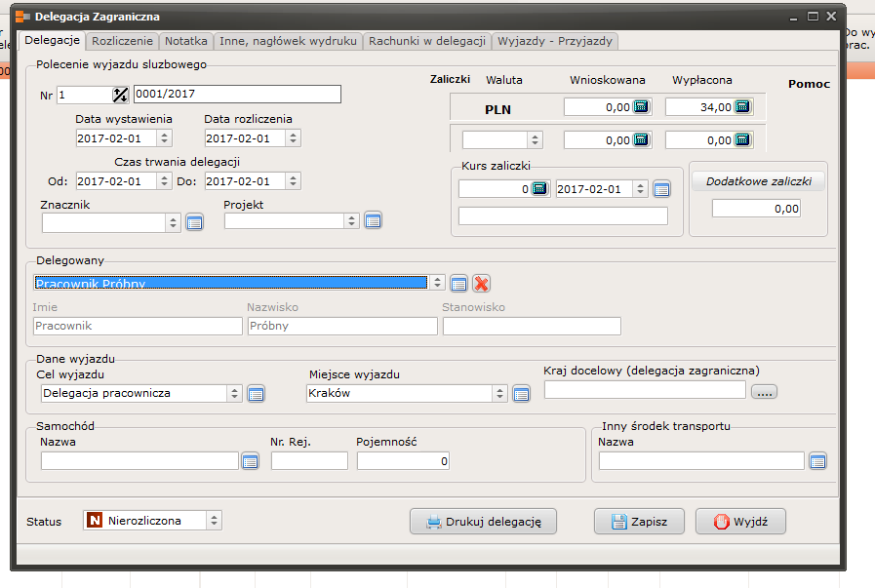Click the auto-number icon beside Nr field
The image size is (875, 588).
(x=120, y=95)
